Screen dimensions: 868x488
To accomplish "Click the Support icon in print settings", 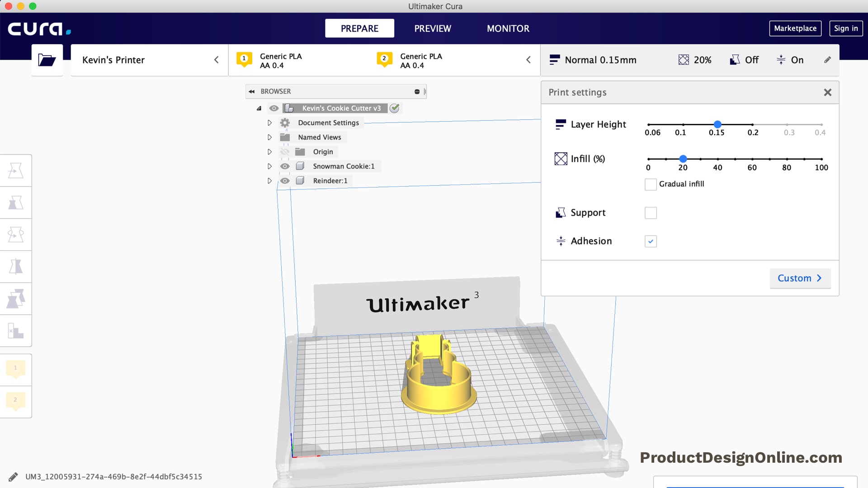I will (x=561, y=212).
